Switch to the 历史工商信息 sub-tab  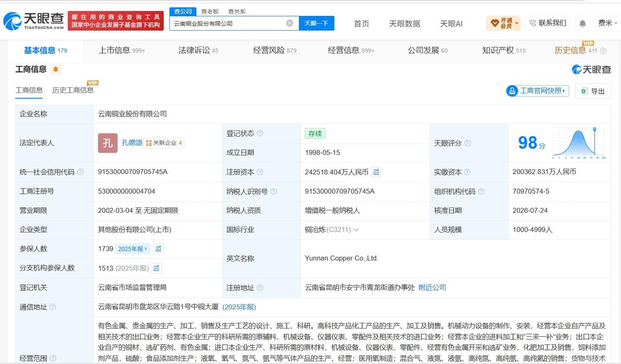73,90
